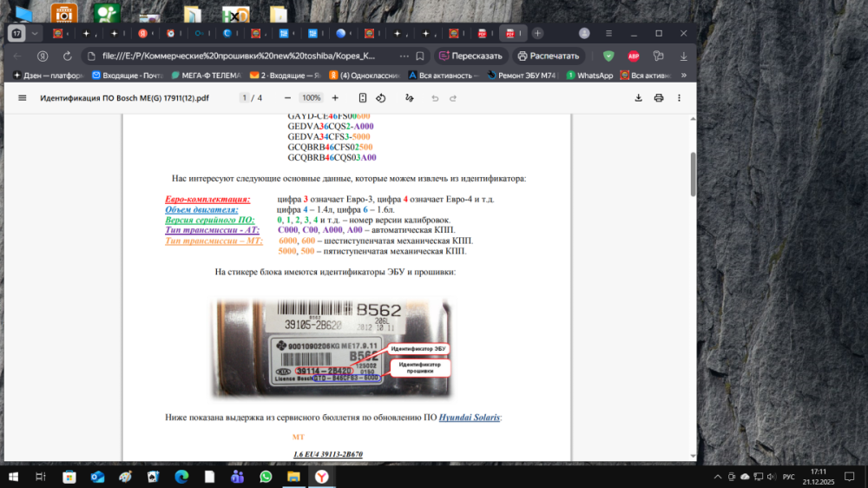The width and height of the screenshot is (868, 488).
Task: Print the PDF via viewer printer icon
Action: point(659,98)
